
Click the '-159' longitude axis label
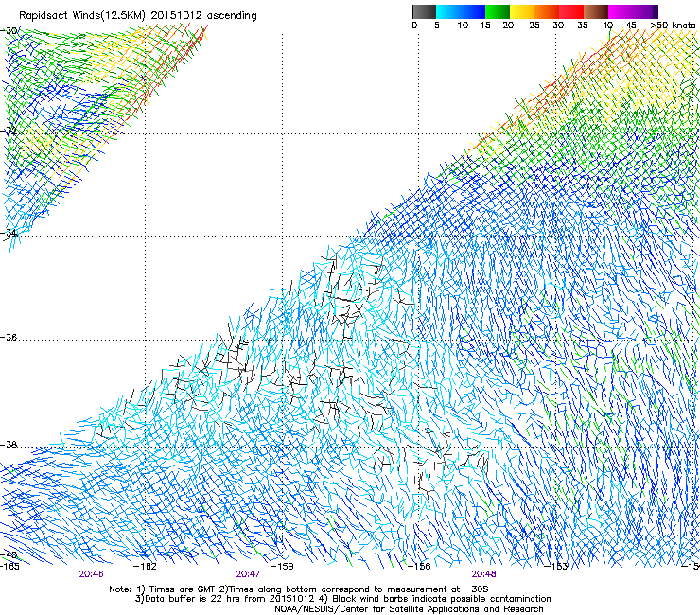pyautogui.click(x=282, y=567)
